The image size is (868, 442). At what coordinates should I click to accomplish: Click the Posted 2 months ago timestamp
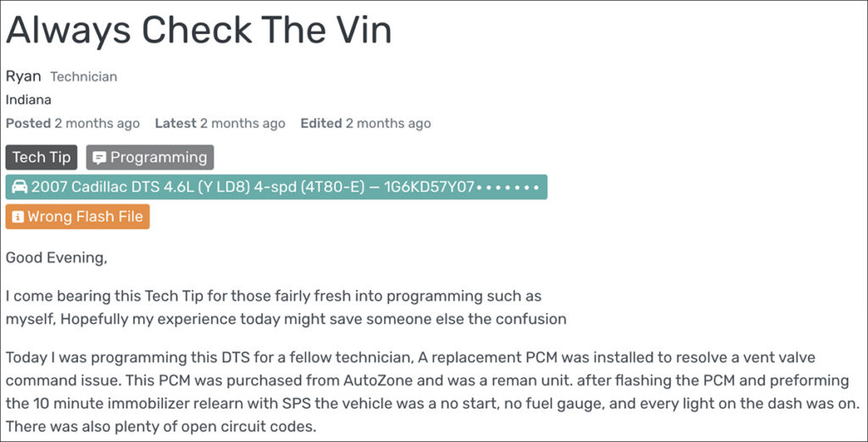pos(73,124)
